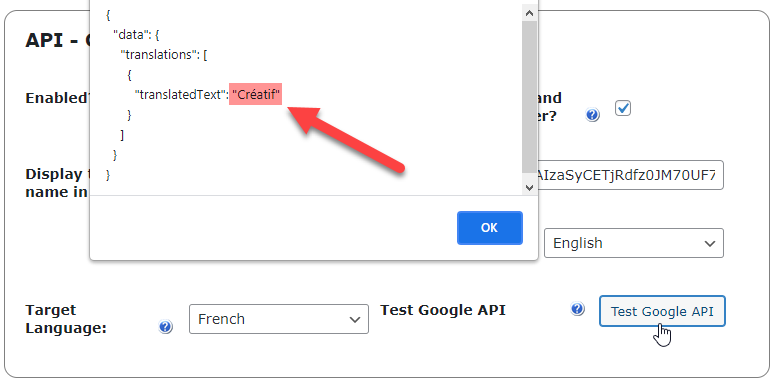Uncheck the checked checkbox at top right
Image resolution: width=775 pixels, height=380 pixels.
click(x=623, y=108)
